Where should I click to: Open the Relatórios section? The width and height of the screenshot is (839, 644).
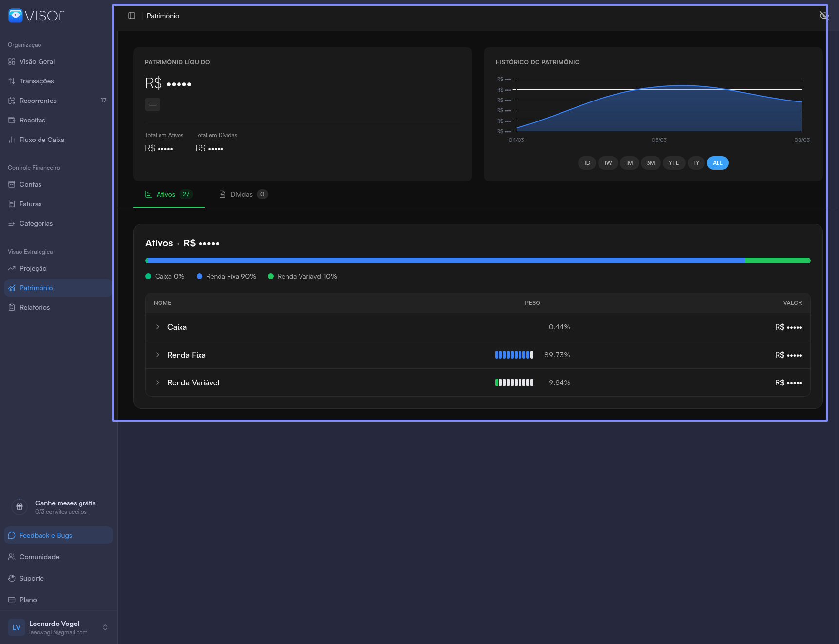[x=35, y=307]
